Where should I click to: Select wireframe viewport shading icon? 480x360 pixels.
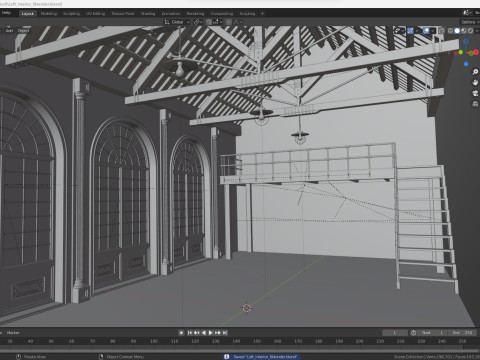pos(450,31)
